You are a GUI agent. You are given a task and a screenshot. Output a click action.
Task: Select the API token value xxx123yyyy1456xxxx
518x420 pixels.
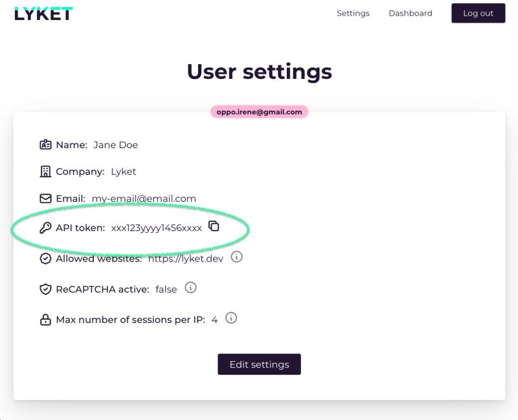point(156,228)
